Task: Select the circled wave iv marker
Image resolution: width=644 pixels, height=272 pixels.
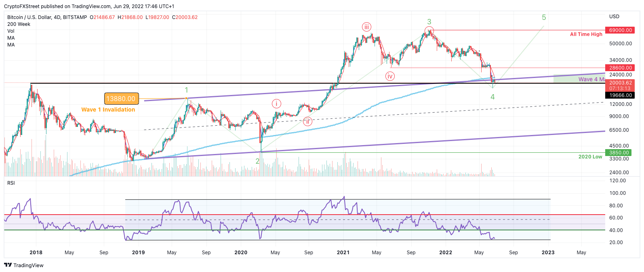Action: point(389,76)
